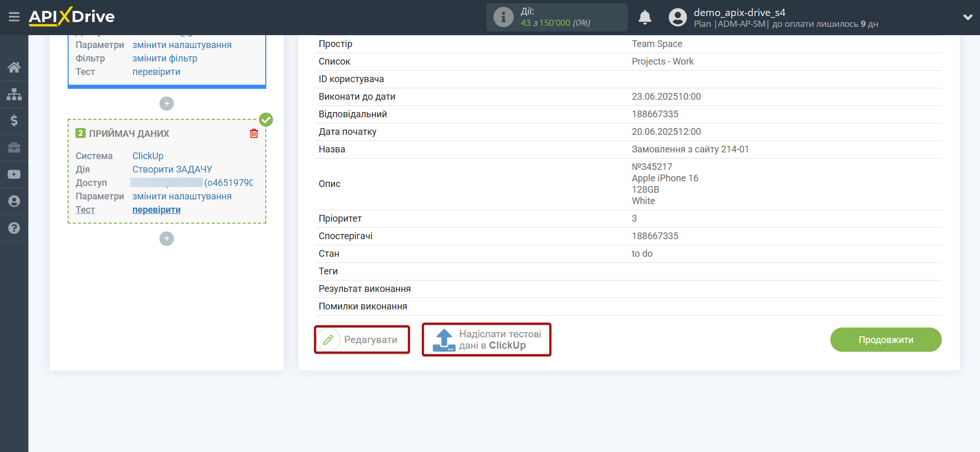Click the Спостерігачі row label
This screenshot has height=452, width=980.
[345, 236]
